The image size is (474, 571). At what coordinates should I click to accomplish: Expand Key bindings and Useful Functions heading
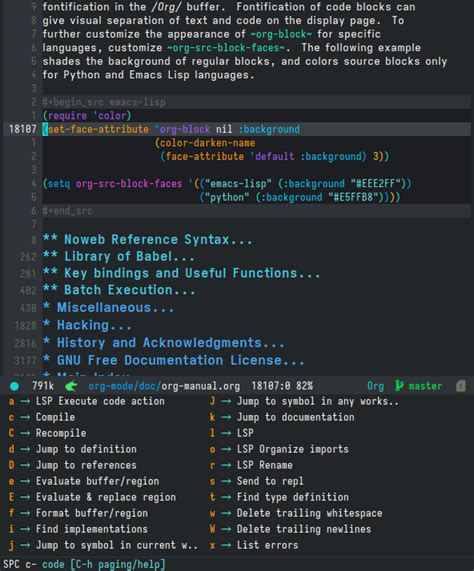[x=181, y=273]
